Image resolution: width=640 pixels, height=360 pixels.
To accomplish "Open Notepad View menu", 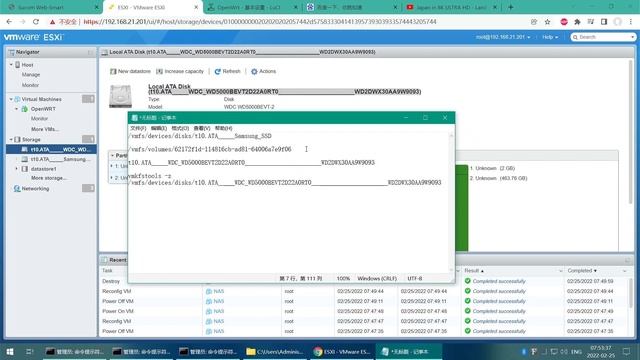I will point(202,128).
